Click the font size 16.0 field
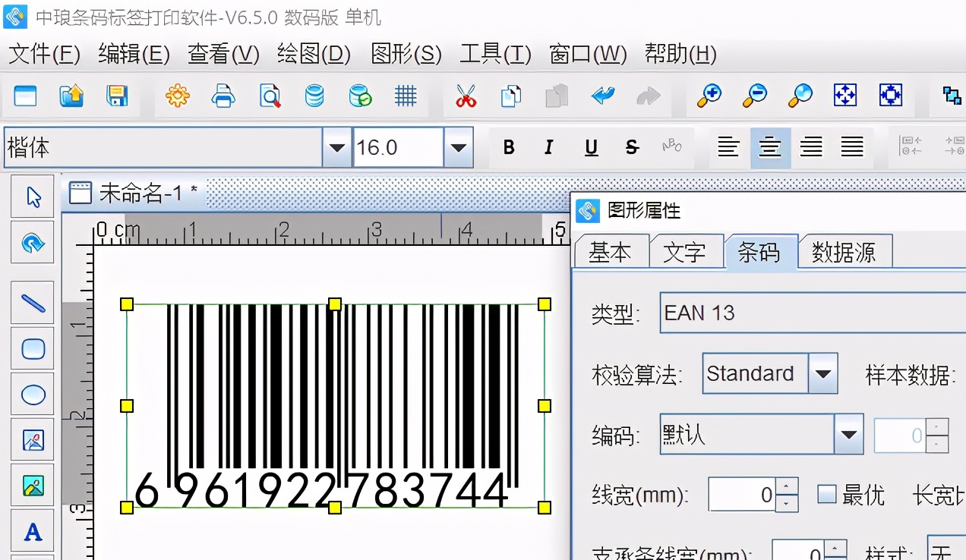 click(x=398, y=147)
